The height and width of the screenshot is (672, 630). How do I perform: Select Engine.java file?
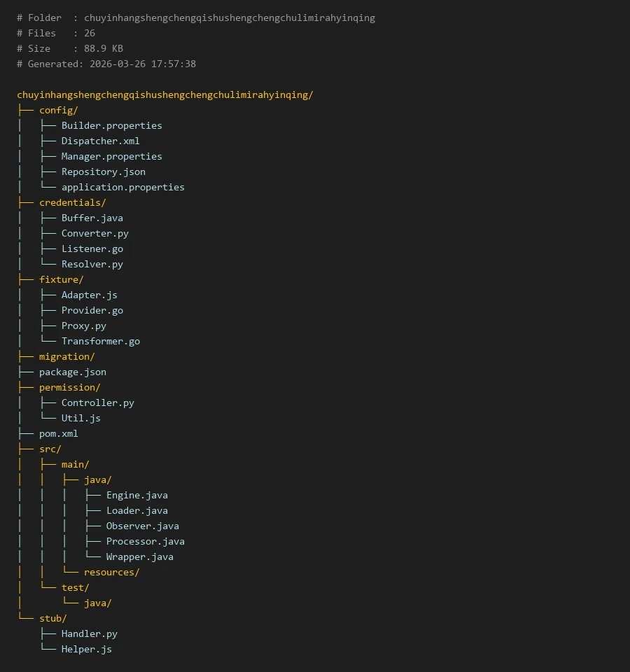(x=136, y=495)
